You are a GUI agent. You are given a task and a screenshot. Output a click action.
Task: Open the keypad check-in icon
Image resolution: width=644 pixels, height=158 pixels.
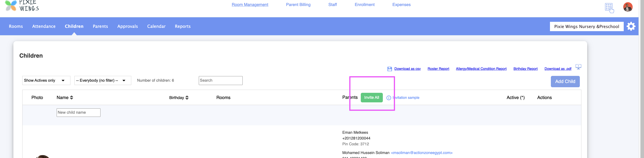point(609,8)
